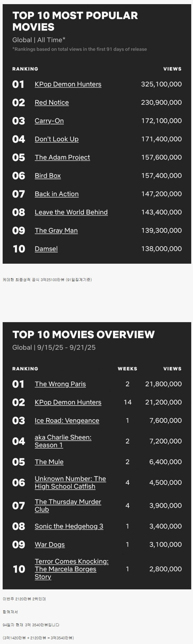
Task: Select Leave the World Behind link
Action: coord(71,212)
